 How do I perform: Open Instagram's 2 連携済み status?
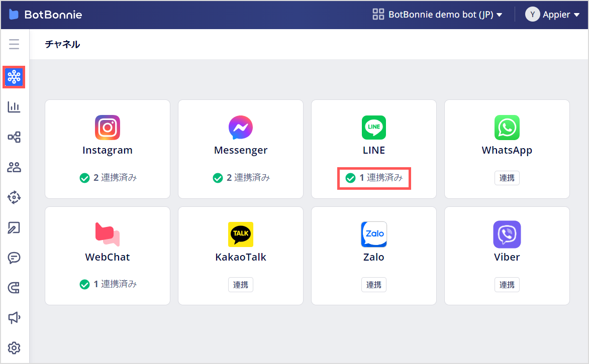108,178
